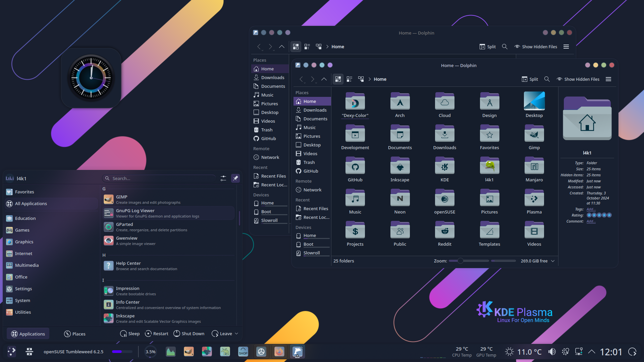Open back history dropdown in front Dolphin

pyautogui.click(x=305, y=83)
